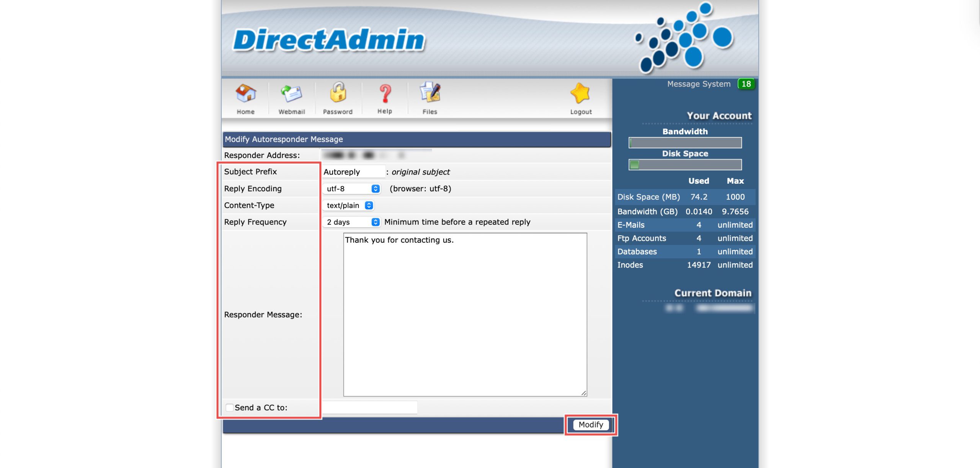Screen dimensions: 980x468
Task: Click the DirectAdmin logo
Action: click(329, 40)
